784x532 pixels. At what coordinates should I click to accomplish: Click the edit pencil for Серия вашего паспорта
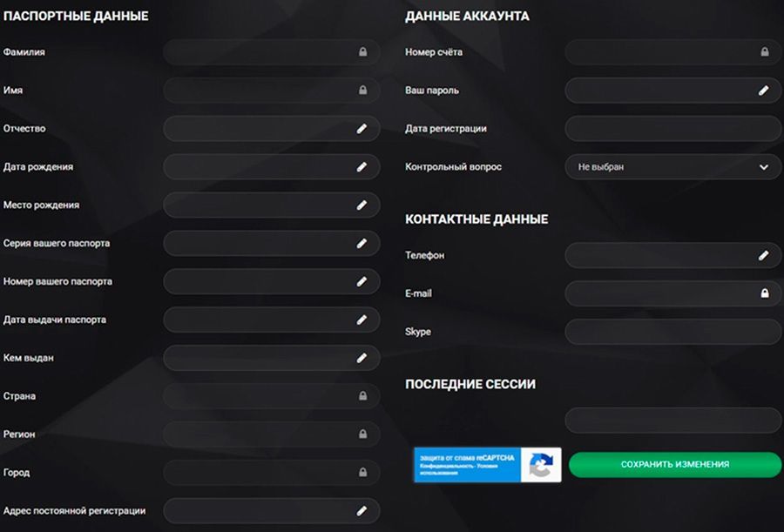coord(363,243)
